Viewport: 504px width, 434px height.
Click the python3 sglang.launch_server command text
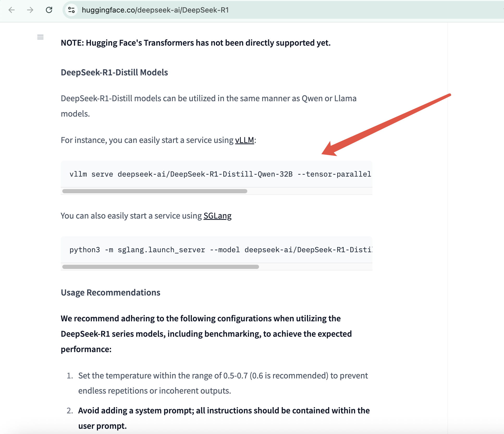click(221, 250)
